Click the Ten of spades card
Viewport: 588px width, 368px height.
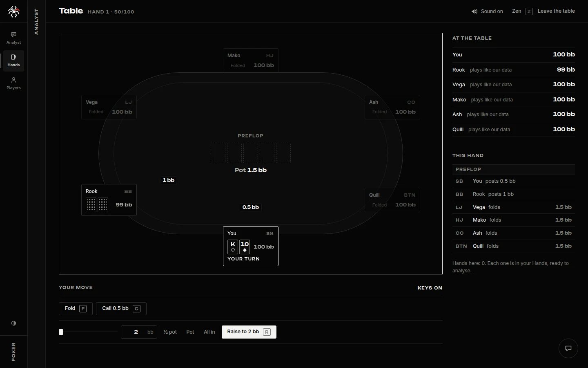245,247
